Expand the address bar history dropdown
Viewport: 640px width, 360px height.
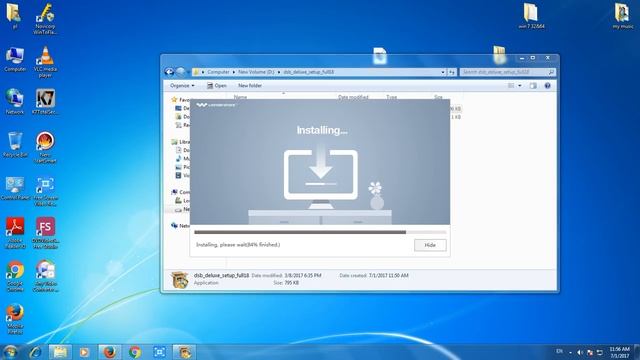click(x=443, y=72)
